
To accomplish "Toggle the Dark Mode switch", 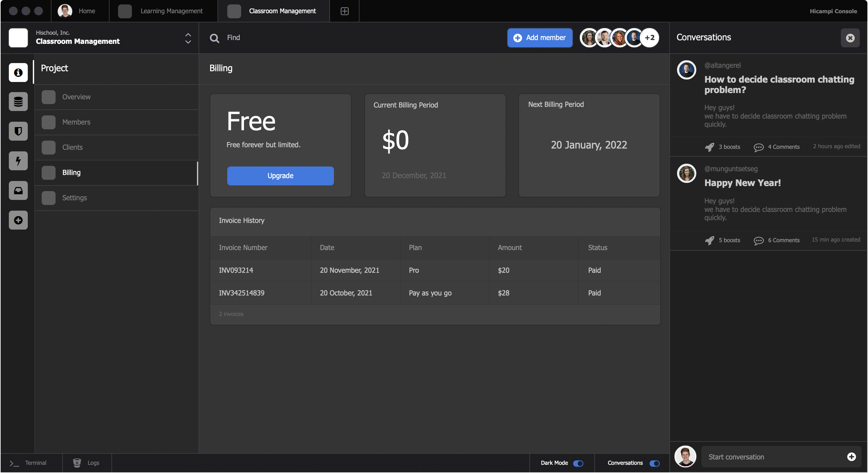I will 578,463.
